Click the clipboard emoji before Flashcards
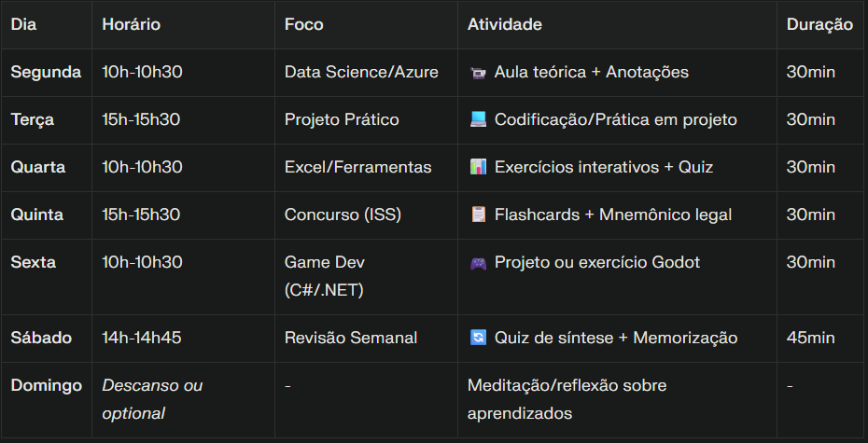 (x=478, y=215)
